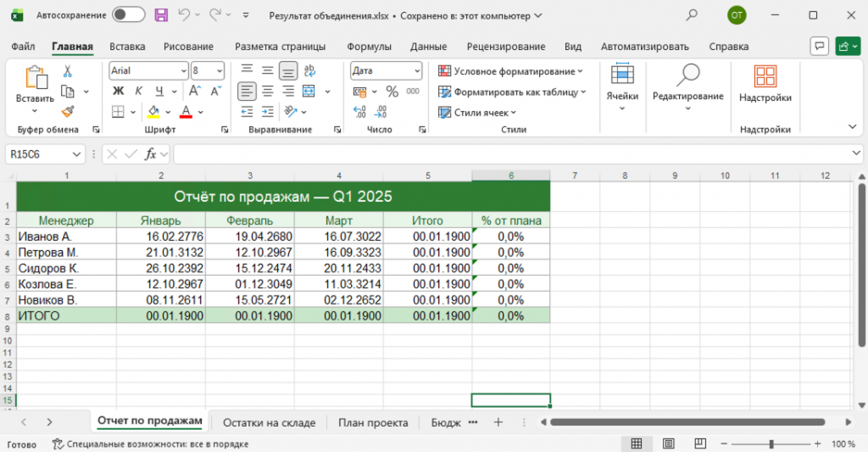
Task: Open Форматировать как таблицу menu
Action: (x=512, y=92)
